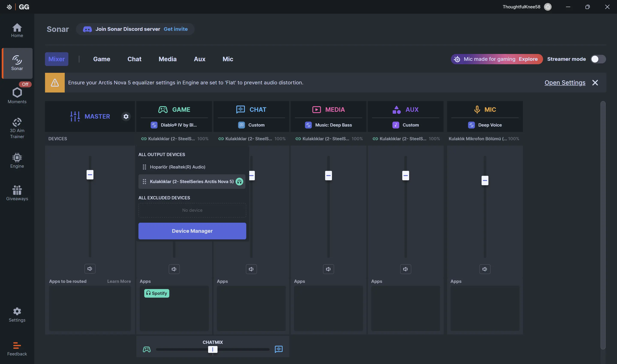
Task: Click the ChatMix balance slider handle
Action: coord(213,349)
